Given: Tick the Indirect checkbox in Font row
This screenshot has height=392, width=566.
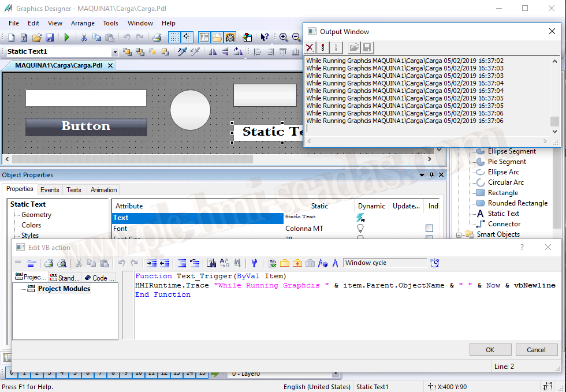Looking at the screenshot, I should pyautogui.click(x=429, y=229).
